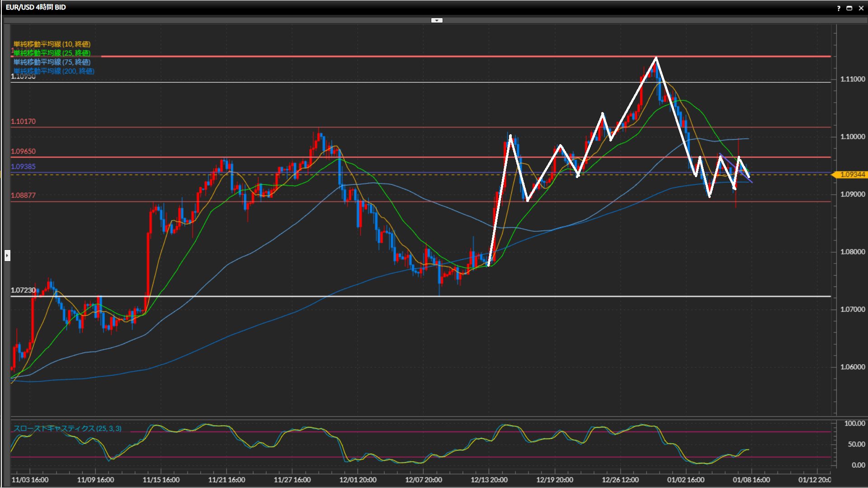
Task: Select the purple 1.09385 price line label
Action: coord(23,166)
